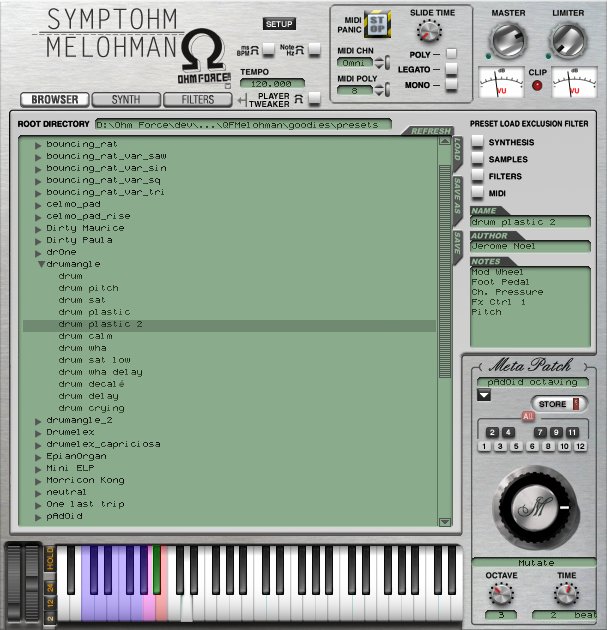Select Meta Patch key slot 5
This screenshot has width=607, height=630.
516,446
